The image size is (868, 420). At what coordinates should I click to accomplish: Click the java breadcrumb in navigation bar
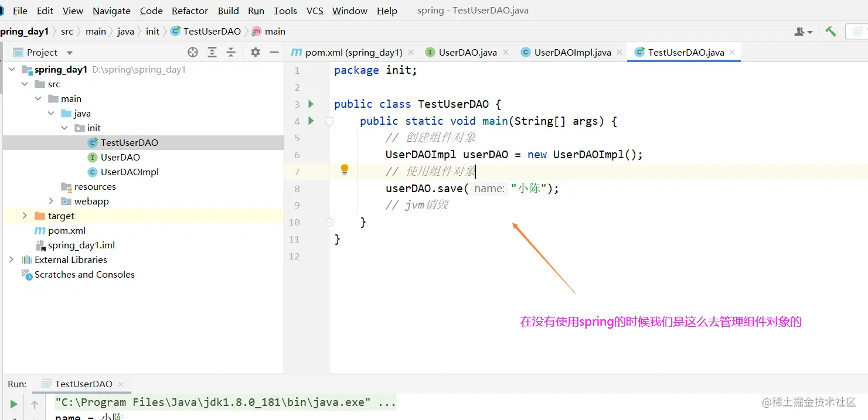point(125,31)
